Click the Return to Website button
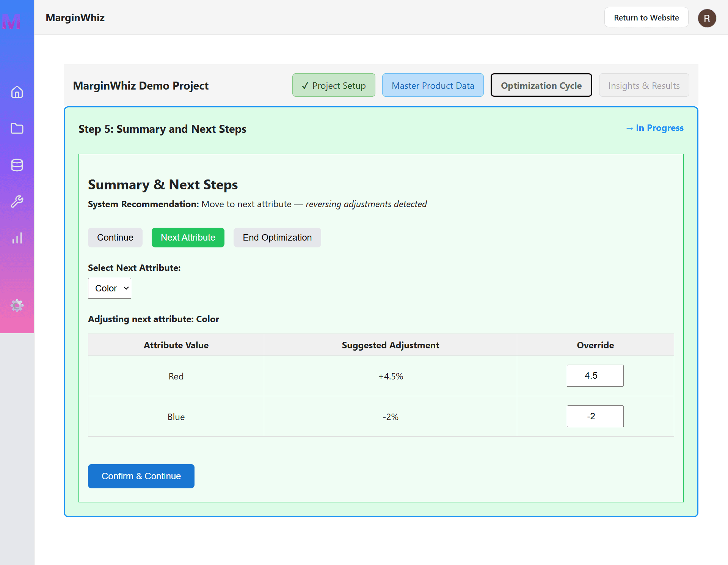Image resolution: width=728 pixels, height=565 pixels. 646,17
